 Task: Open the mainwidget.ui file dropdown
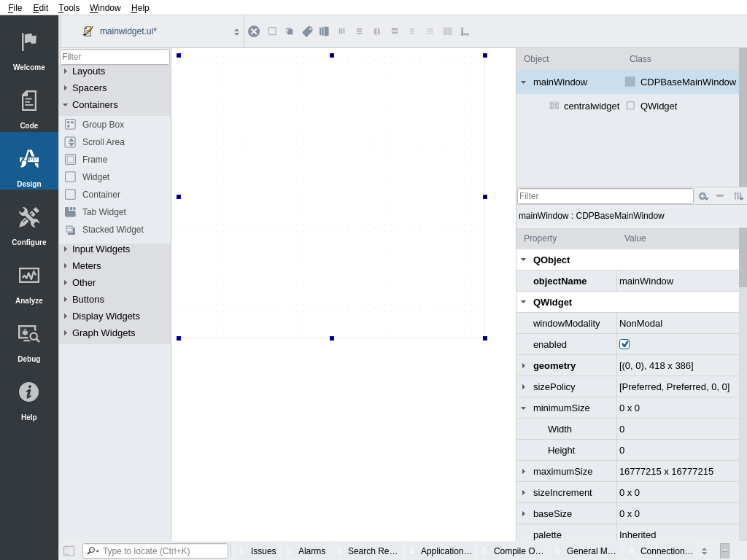point(236,31)
